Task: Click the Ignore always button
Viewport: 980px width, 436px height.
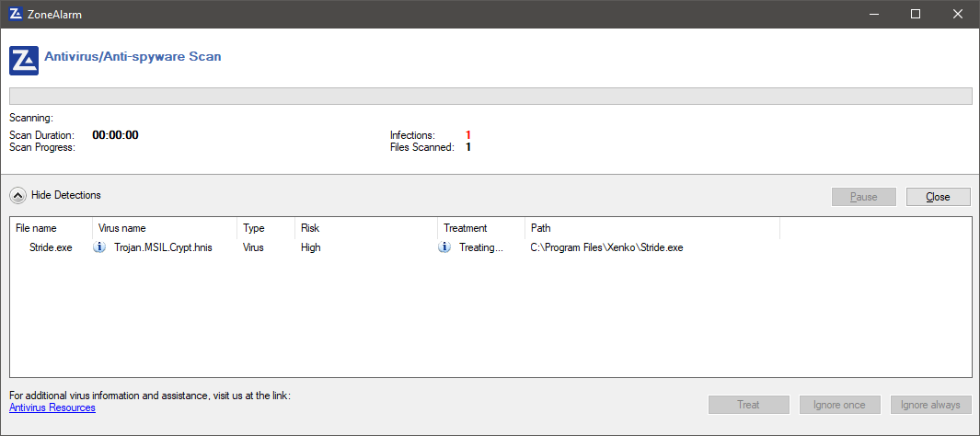Action: pyautogui.click(x=930, y=405)
